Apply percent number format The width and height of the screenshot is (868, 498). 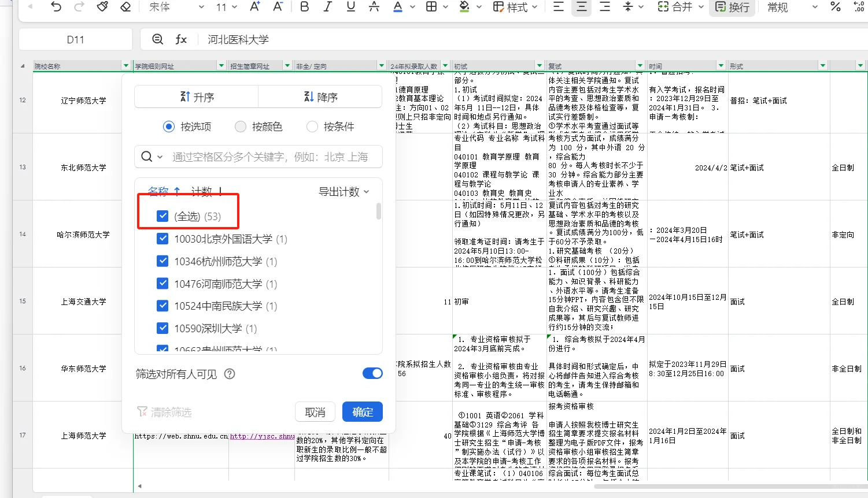[836, 7]
